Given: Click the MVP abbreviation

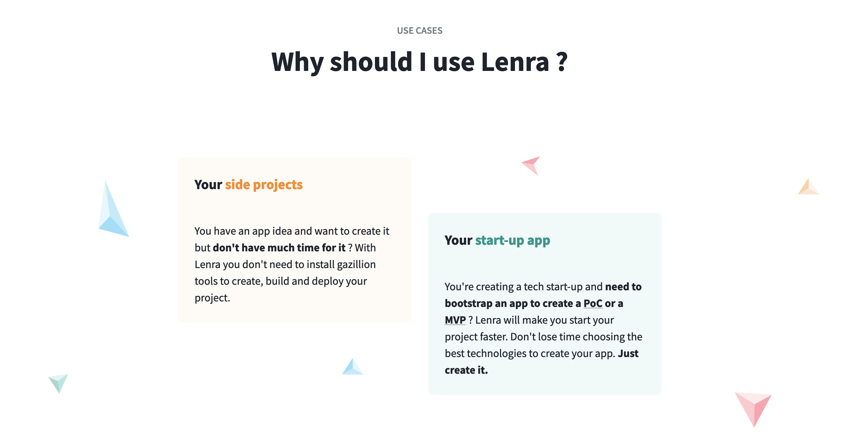Looking at the screenshot, I should (455, 320).
